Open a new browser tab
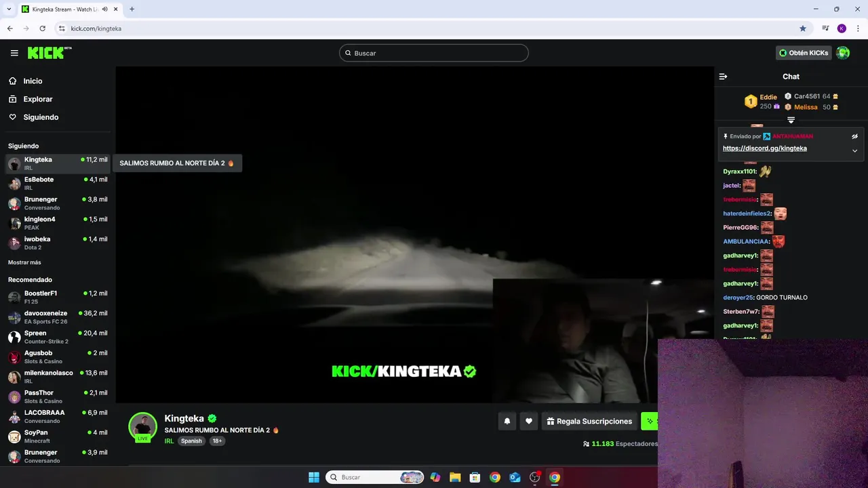868x488 pixels. pos(132,9)
